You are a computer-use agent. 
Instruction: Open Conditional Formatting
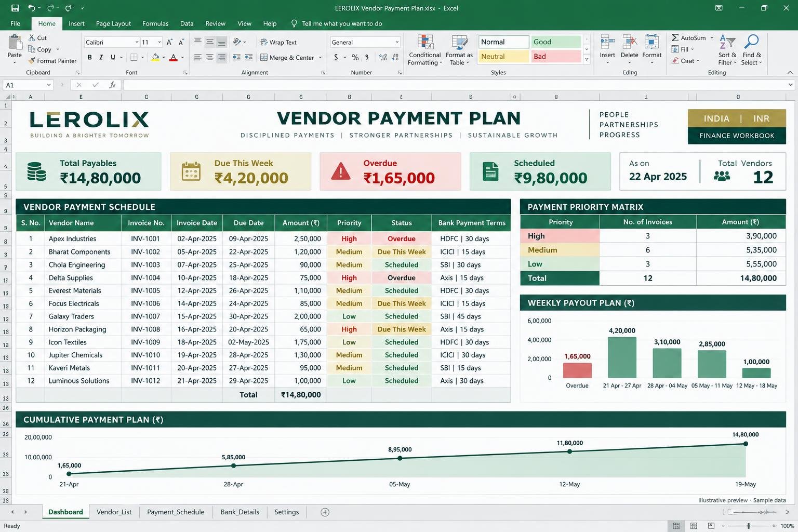coord(425,50)
